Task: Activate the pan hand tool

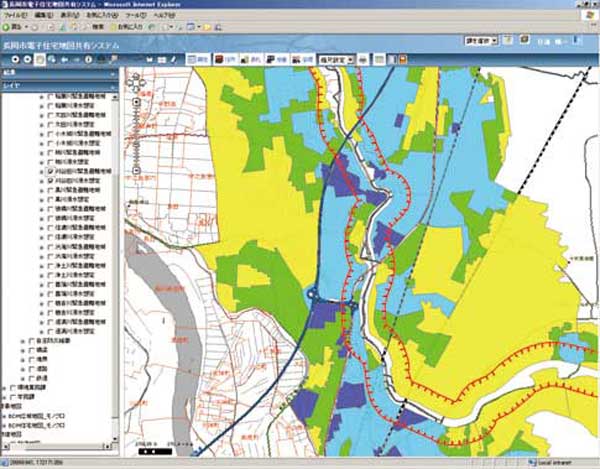Action: tap(39, 60)
